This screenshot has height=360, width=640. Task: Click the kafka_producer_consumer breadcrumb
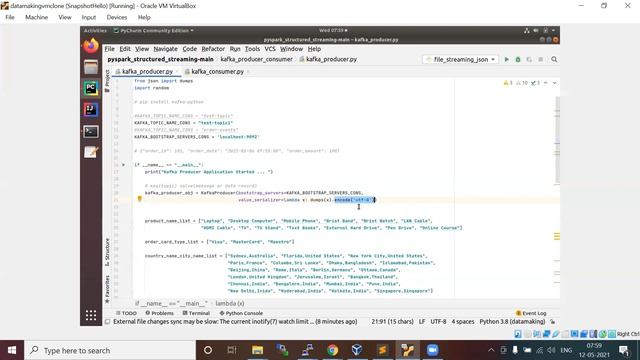tap(256, 59)
